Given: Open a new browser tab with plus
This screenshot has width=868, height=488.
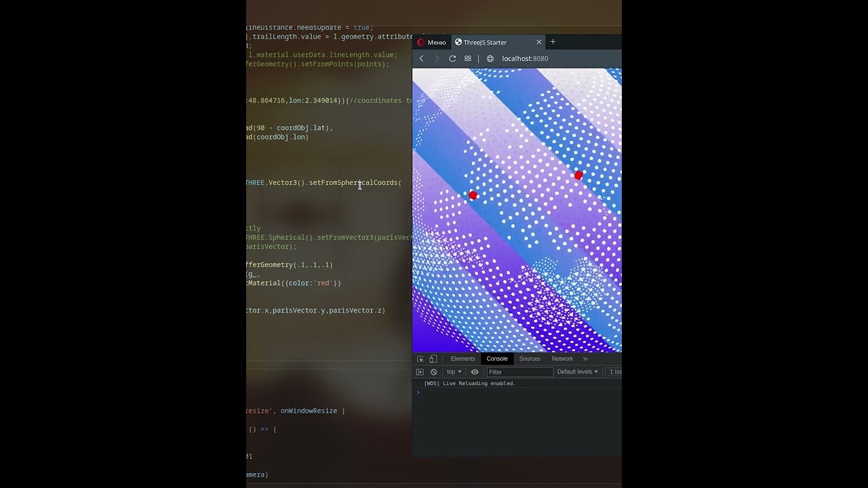Looking at the screenshot, I should 553,42.
